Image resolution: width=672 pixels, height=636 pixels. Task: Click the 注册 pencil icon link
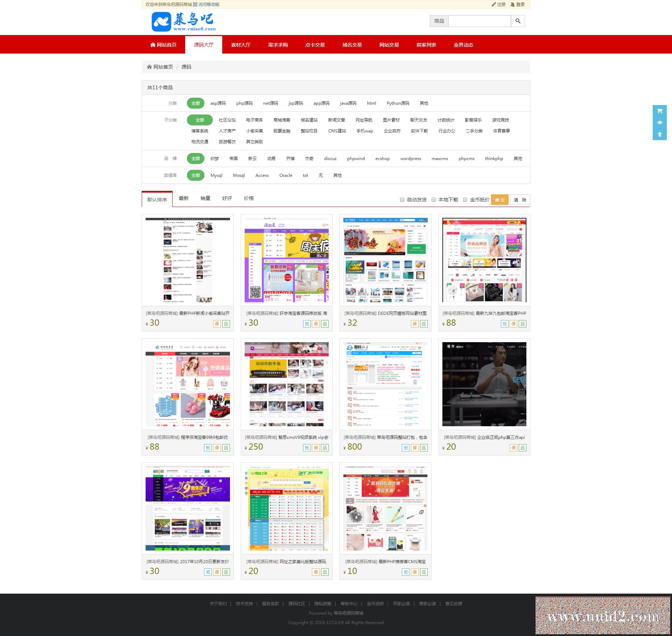[498, 5]
